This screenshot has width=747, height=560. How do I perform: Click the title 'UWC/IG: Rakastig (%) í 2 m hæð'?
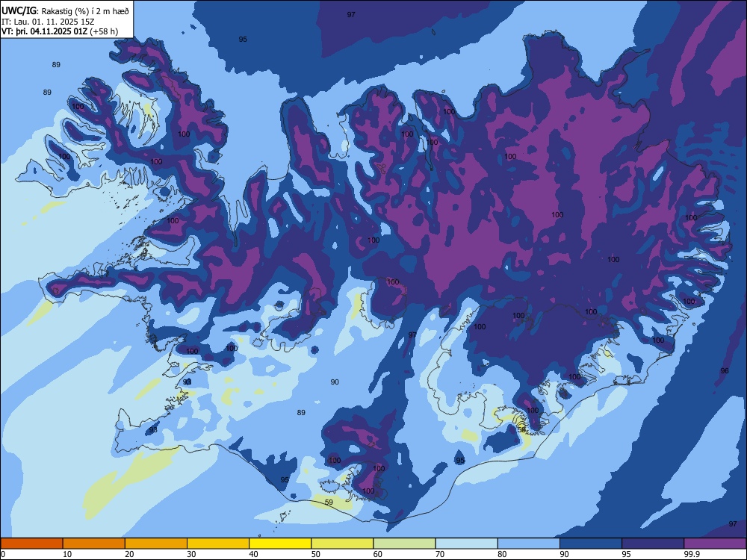[x=65, y=11]
